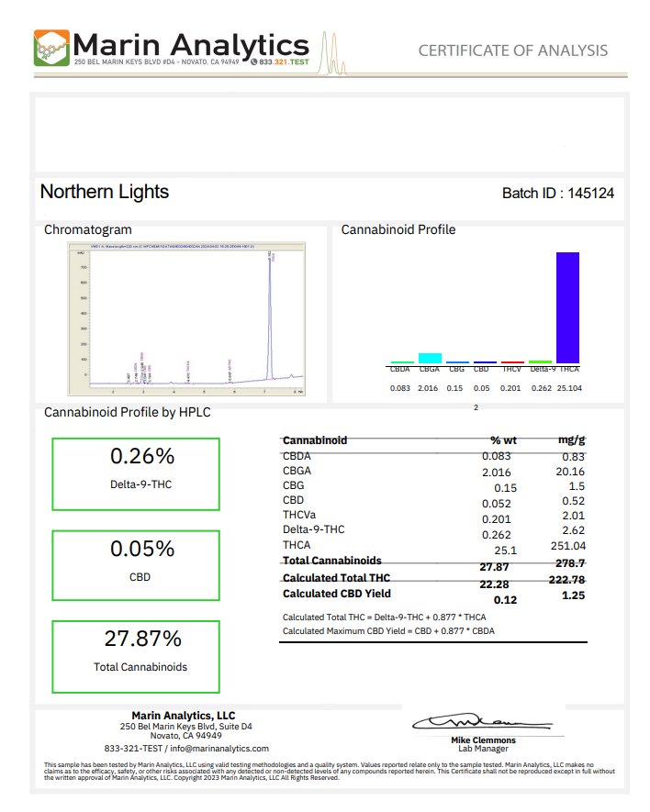Click the 833.321.TEST phone number in header
Image resolution: width=650 pixels, height=812 pixels.
284,61
